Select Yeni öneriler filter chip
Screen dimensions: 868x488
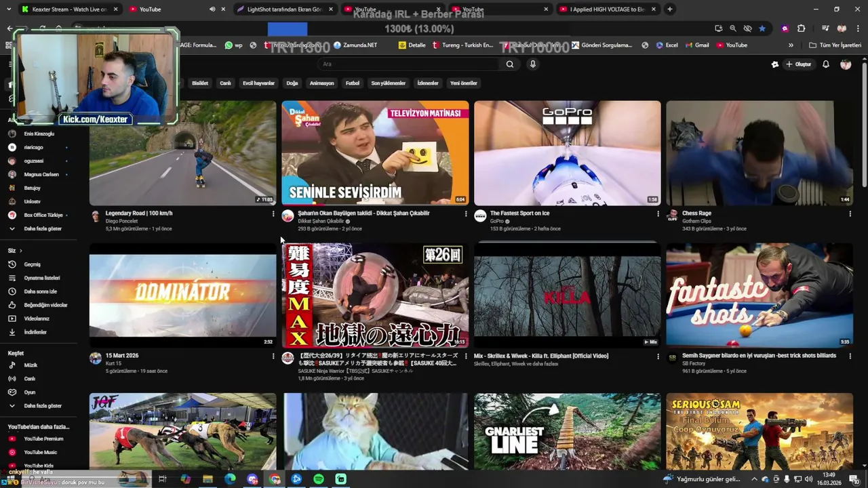click(464, 83)
